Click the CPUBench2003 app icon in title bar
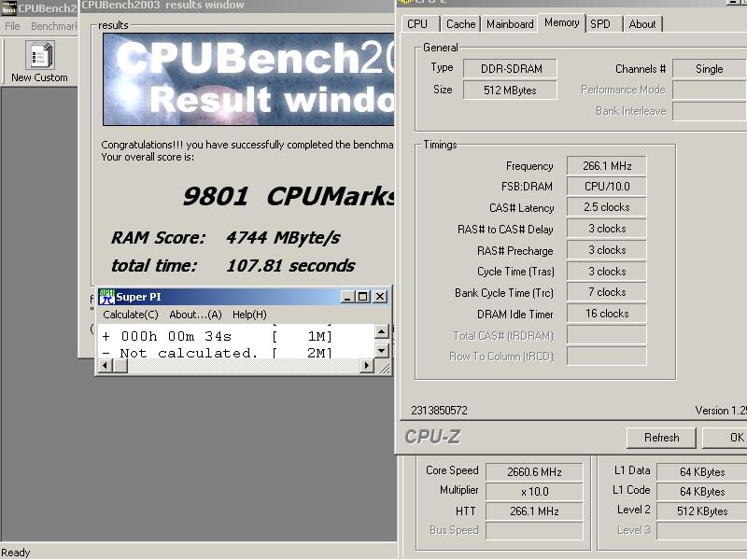 click(8, 8)
